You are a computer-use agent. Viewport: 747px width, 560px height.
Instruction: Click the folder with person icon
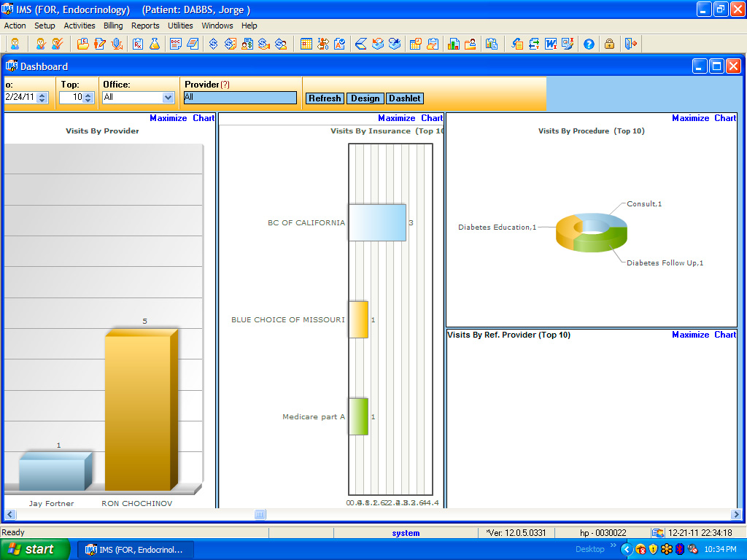pyautogui.click(x=471, y=44)
